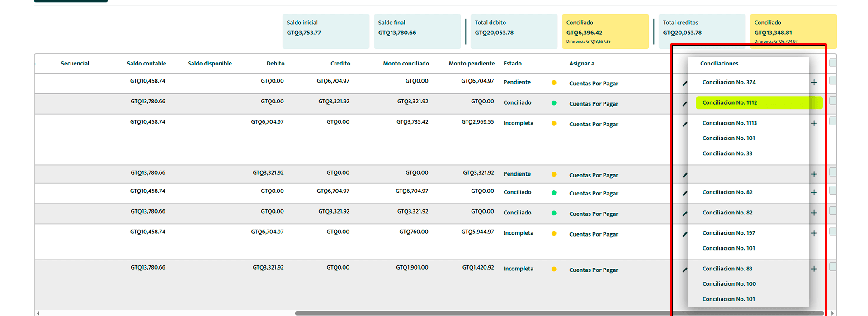Click green status dot on Conciliacion No. 1112 row
This screenshot has width=868, height=316.
(x=554, y=103)
